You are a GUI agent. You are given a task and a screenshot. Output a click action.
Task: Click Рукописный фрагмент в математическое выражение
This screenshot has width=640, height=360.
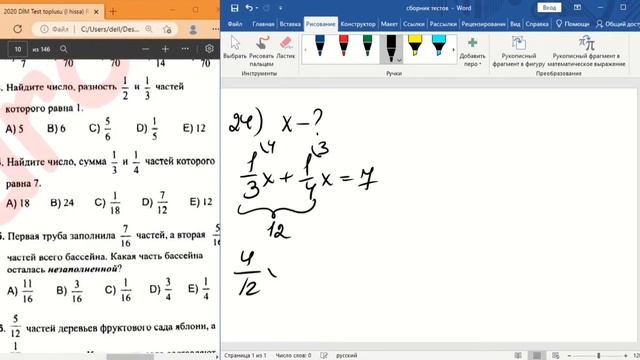(586, 51)
